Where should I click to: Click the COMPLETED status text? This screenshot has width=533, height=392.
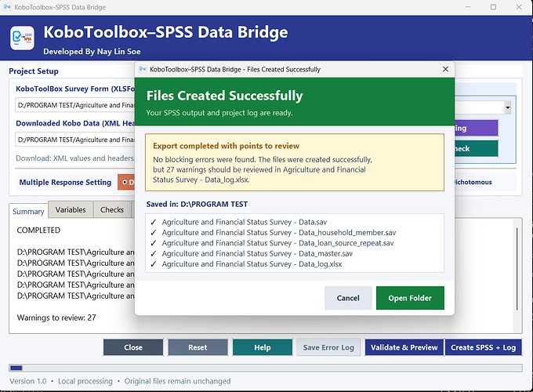tap(38, 230)
